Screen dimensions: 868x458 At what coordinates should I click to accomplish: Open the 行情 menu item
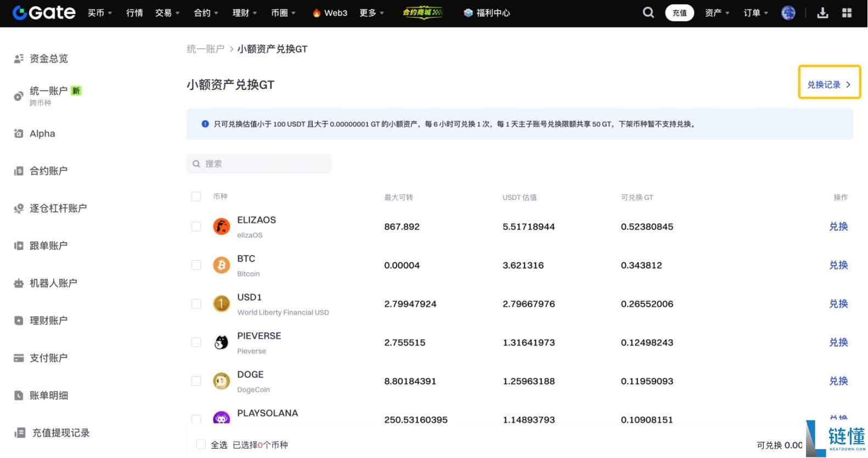coord(134,13)
